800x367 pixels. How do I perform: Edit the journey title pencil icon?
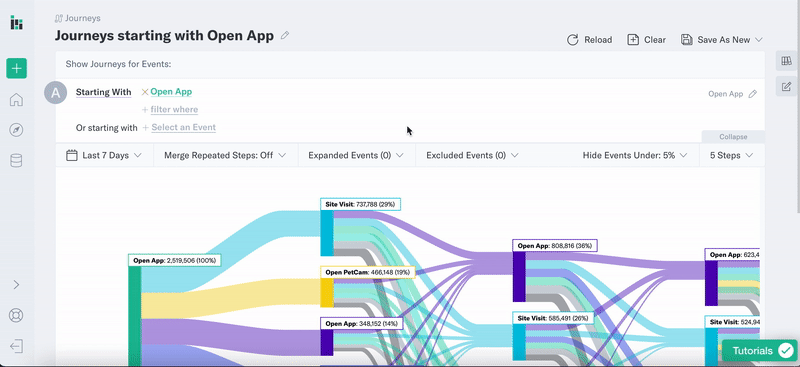pos(285,35)
